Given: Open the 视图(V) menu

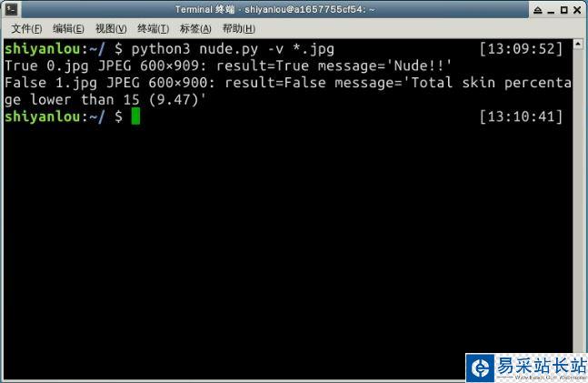Looking at the screenshot, I should tap(111, 29).
